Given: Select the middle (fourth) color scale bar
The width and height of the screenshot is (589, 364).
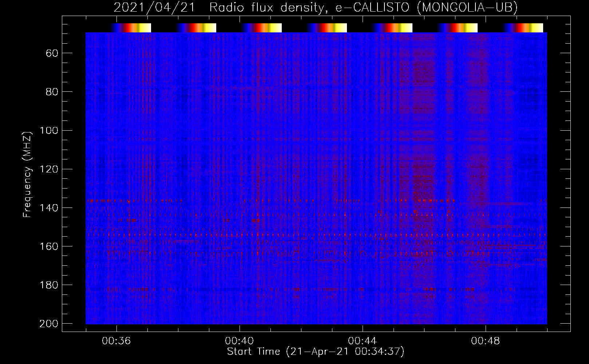Looking at the screenshot, I should (x=327, y=28).
